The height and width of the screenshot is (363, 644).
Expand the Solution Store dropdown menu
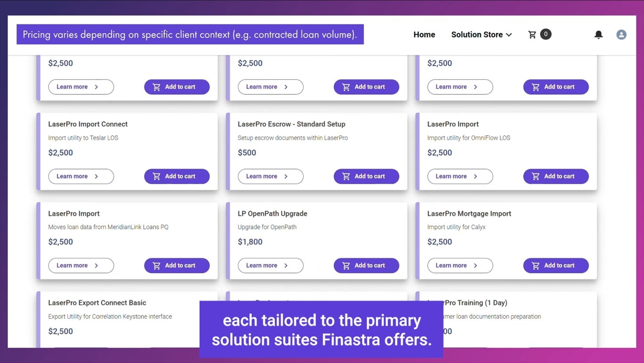click(x=510, y=34)
